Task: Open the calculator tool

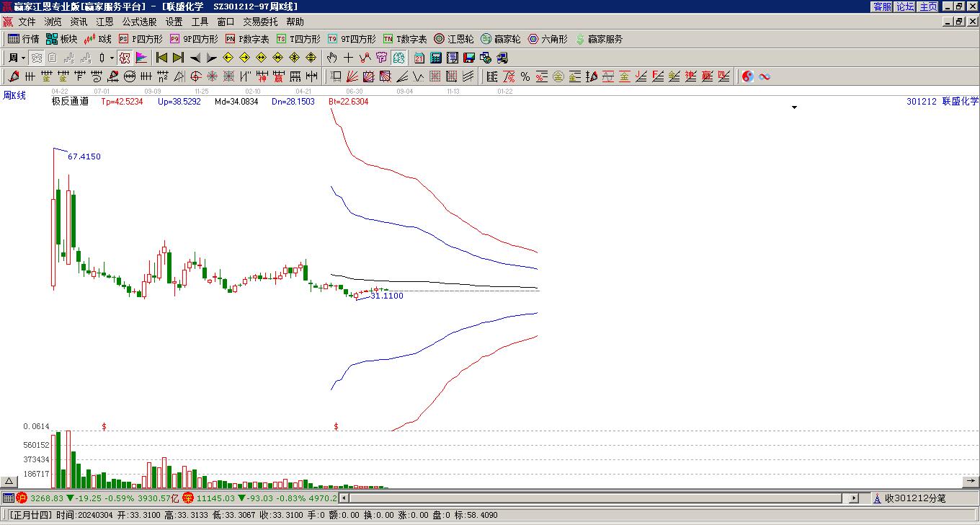Action: 436,58
